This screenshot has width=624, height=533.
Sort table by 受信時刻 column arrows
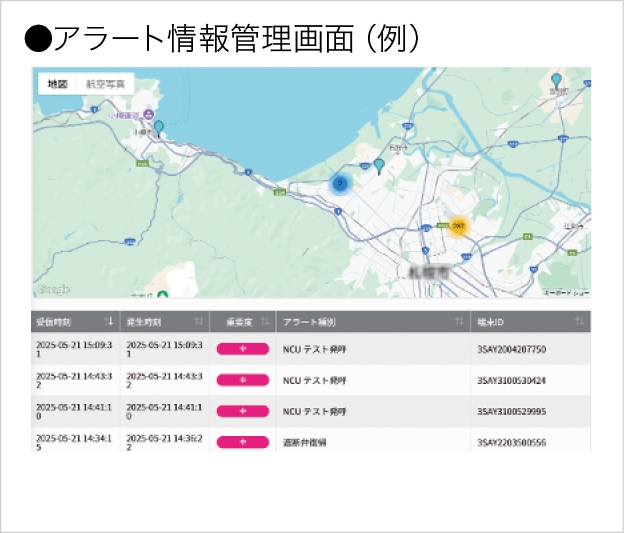109,322
